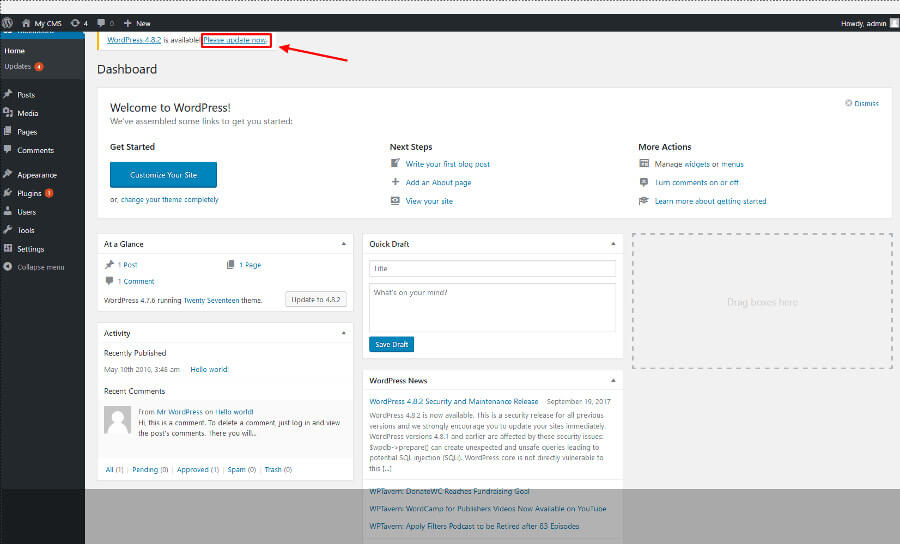The height and width of the screenshot is (544, 900).
Task: Click the WordPress logo in admin bar
Action: click(7, 23)
